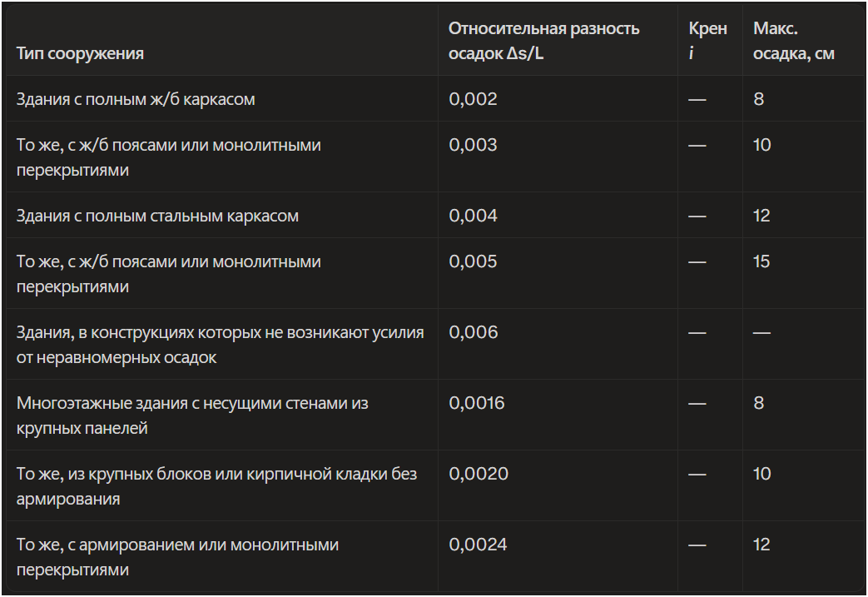Select the value 0,005
Viewport: 868px width, 597px height.
click(473, 261)
